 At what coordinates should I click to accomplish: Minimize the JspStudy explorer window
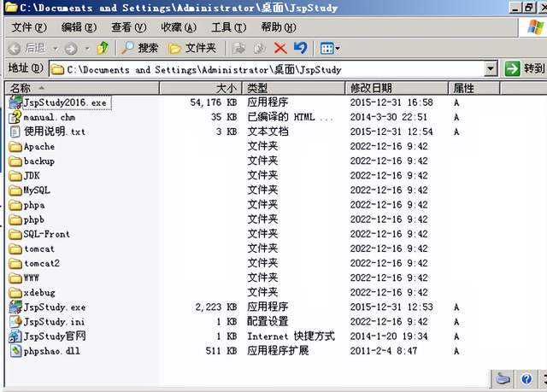(515, 7)
